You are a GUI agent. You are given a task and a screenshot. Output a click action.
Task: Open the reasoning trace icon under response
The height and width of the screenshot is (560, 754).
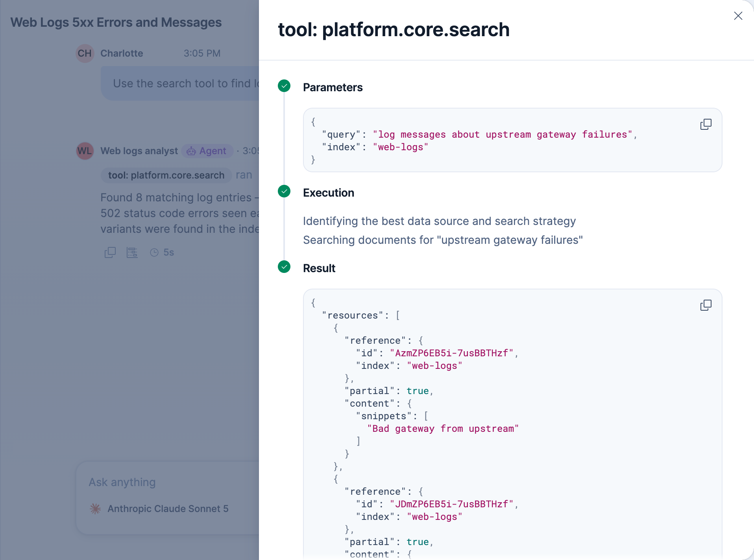pos(132,252)
